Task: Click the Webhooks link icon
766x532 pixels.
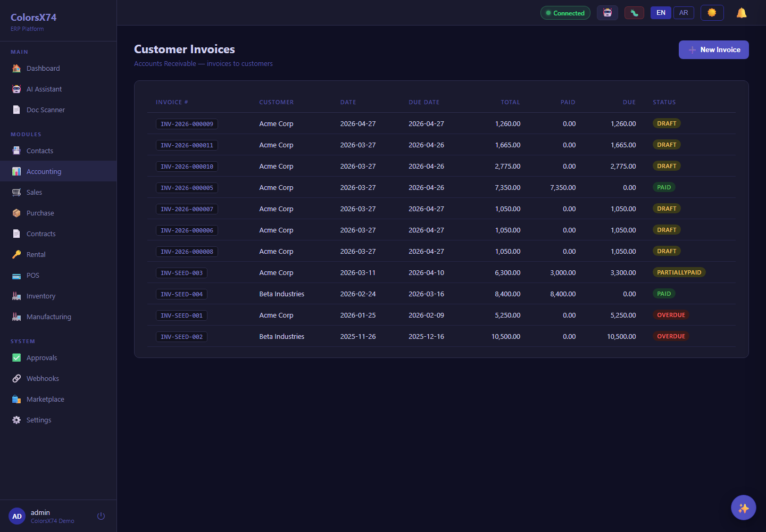Action: tap(16, 378)
